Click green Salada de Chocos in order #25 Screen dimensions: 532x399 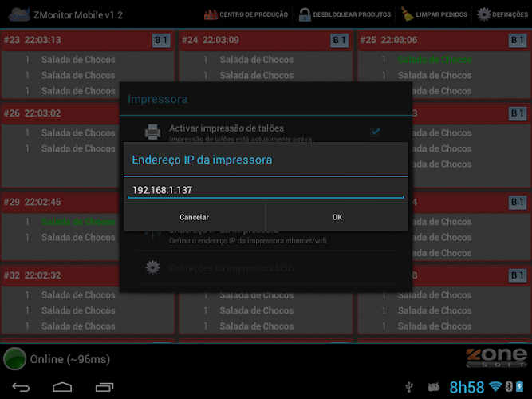pos(435,60)
